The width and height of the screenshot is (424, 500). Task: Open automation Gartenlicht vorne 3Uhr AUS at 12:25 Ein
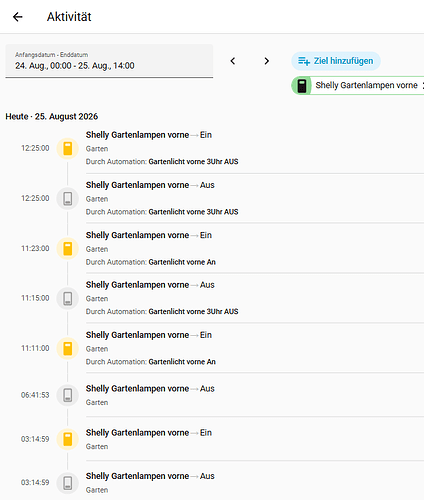point(193,162)
